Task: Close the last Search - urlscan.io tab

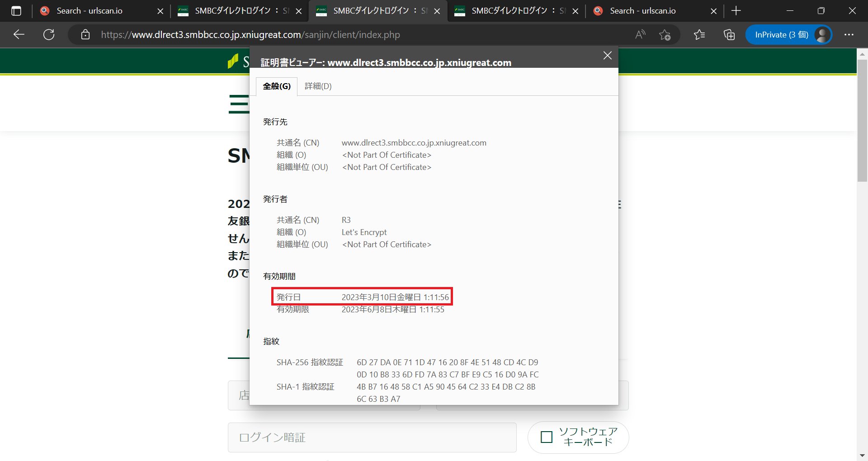Action: click(713, 11)
